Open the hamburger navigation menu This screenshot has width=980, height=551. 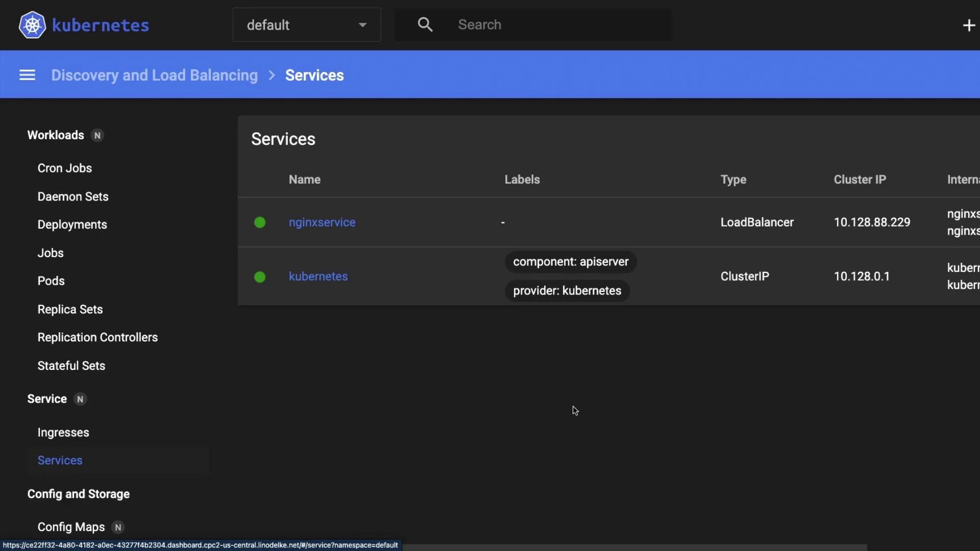click(27, 76)
